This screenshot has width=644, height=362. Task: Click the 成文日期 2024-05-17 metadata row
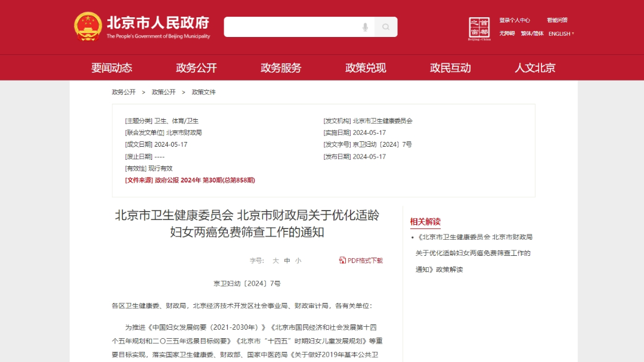[x=156, y=145]
